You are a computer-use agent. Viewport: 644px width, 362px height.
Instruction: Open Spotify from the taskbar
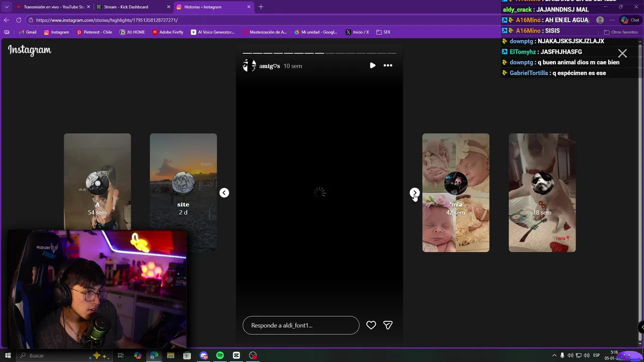220,355
